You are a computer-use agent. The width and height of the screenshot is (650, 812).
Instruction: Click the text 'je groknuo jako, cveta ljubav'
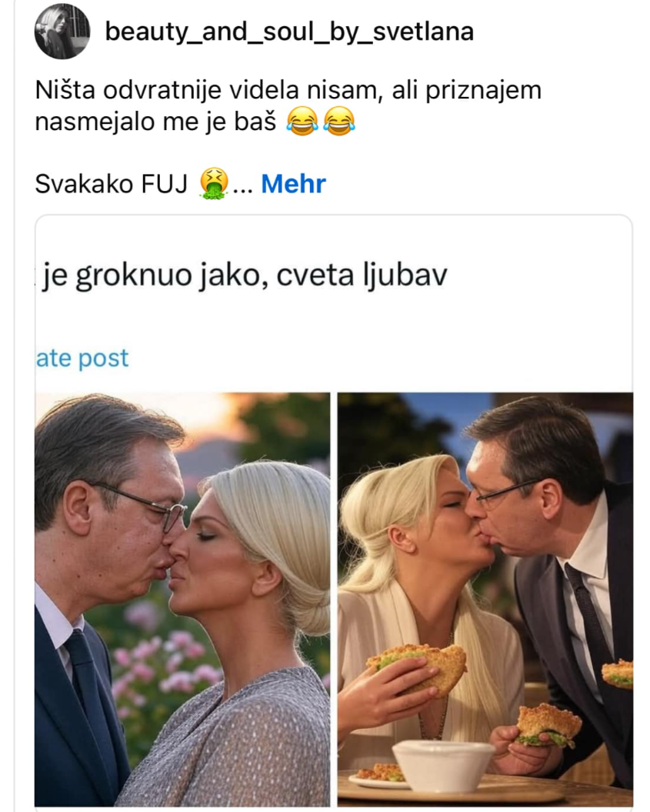pos(245,275)
